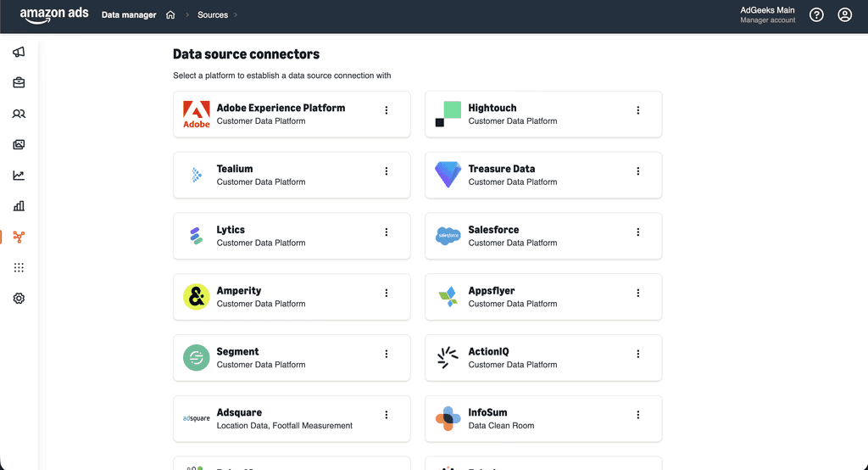The width and height of the screenshot is (868, 470).
Task: Open the creatives image sidebar icon
Action: pos(19,145)
